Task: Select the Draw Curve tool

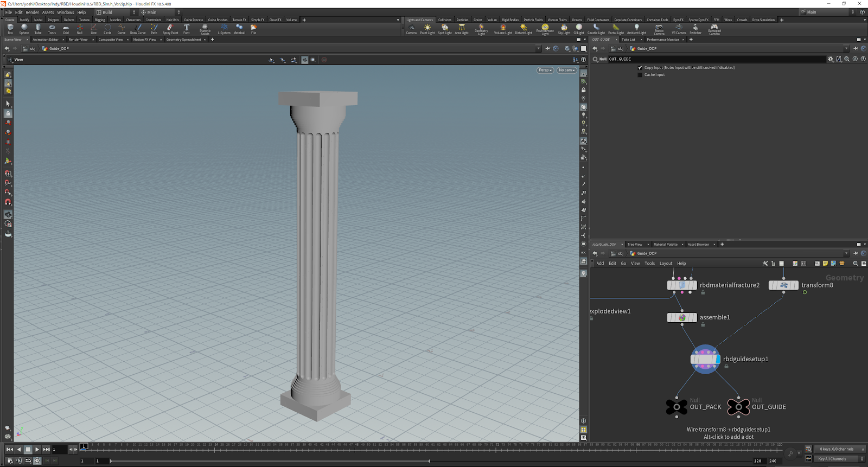Action: (x=138, y=29)
